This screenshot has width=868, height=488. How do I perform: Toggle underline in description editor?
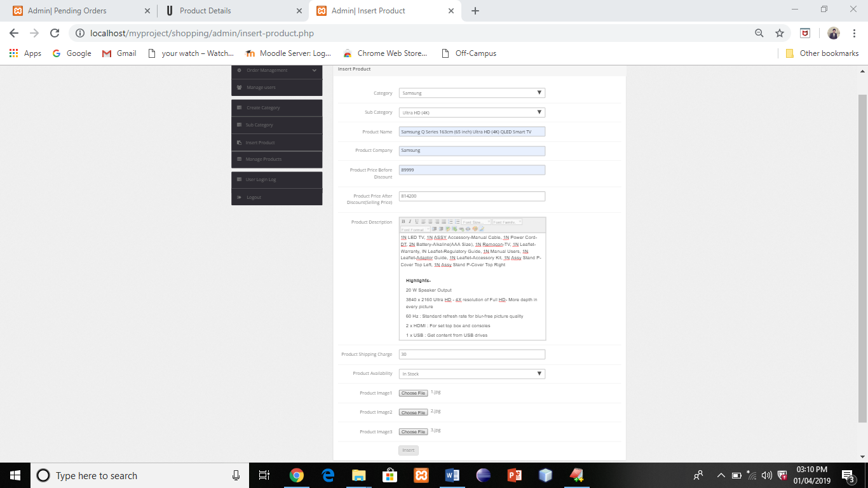pos(417,221)
